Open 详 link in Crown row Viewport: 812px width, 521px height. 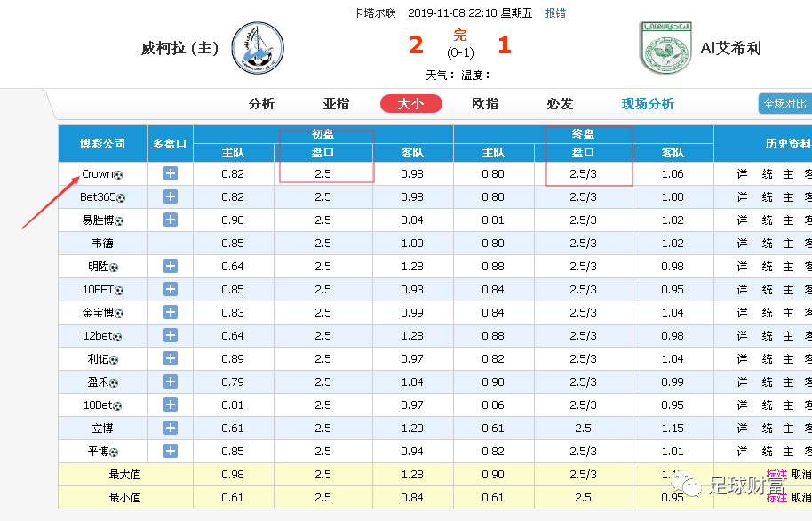point(742,174)
